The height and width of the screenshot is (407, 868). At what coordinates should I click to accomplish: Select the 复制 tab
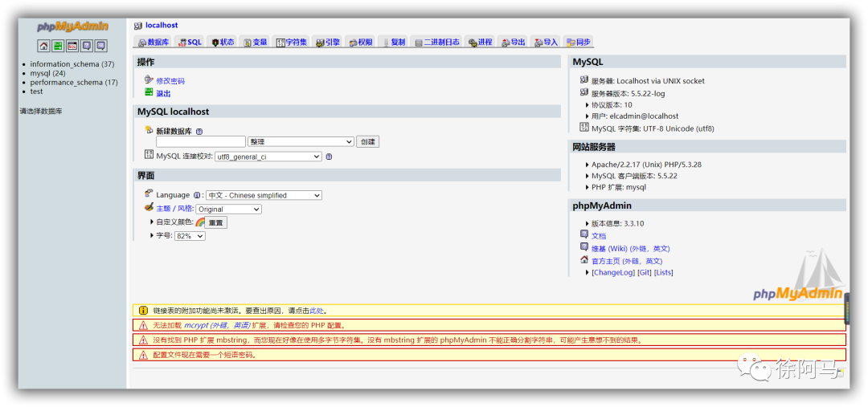tap(393, 42)
